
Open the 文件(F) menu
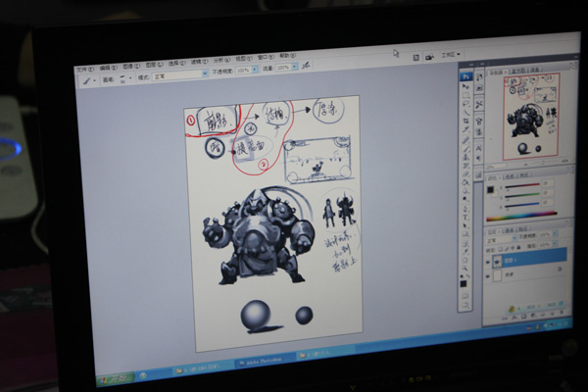point(85,70)
